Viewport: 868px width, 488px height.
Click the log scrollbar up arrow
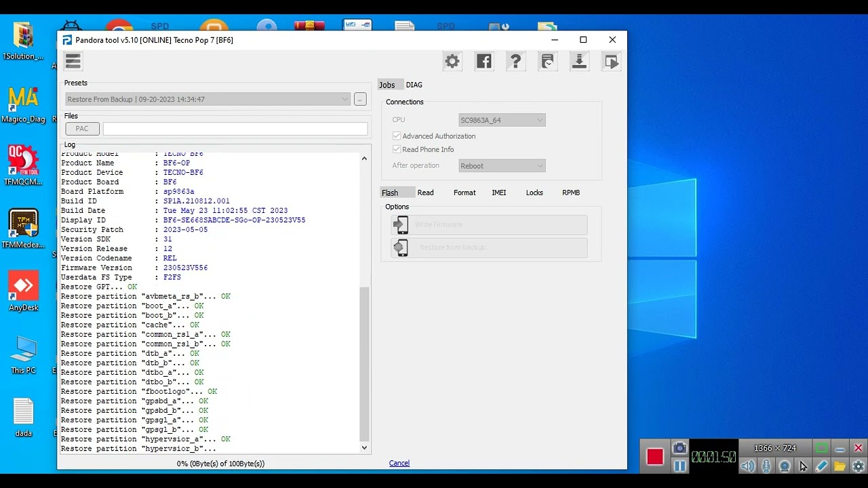click(364, 159)
